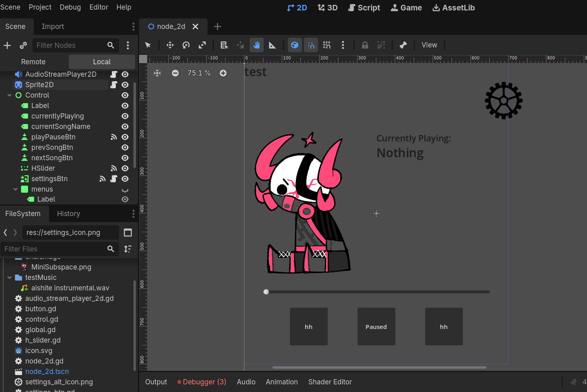Go to the previous FileSystem path
This screenshot has height=392, width=587.
tap(5, 233)
